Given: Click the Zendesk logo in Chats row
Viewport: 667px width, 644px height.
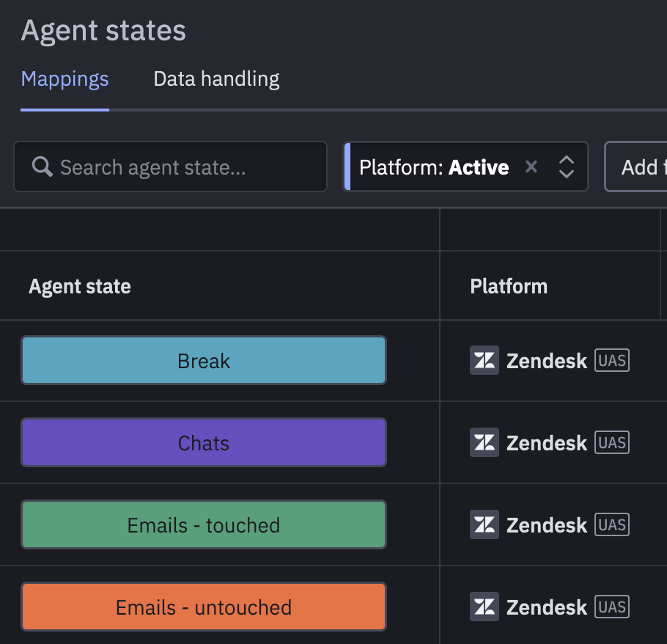Looking at the screenshot, I should (x=484, y=443).
